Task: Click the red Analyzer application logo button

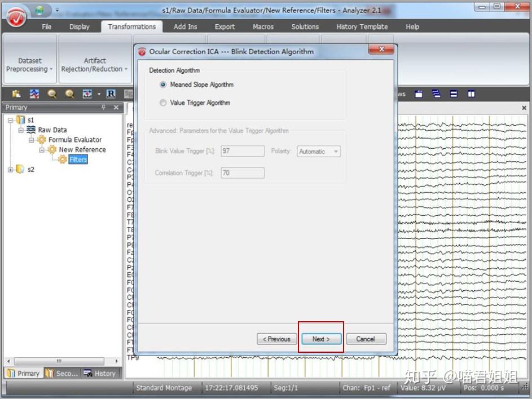Action: click(x=16, y=16)
